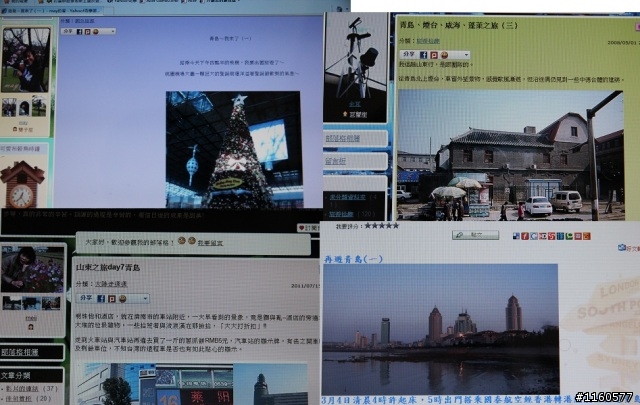Expand share dropdown arrow on green post
Screen dimensions: 640x405
tap(466, 55)
